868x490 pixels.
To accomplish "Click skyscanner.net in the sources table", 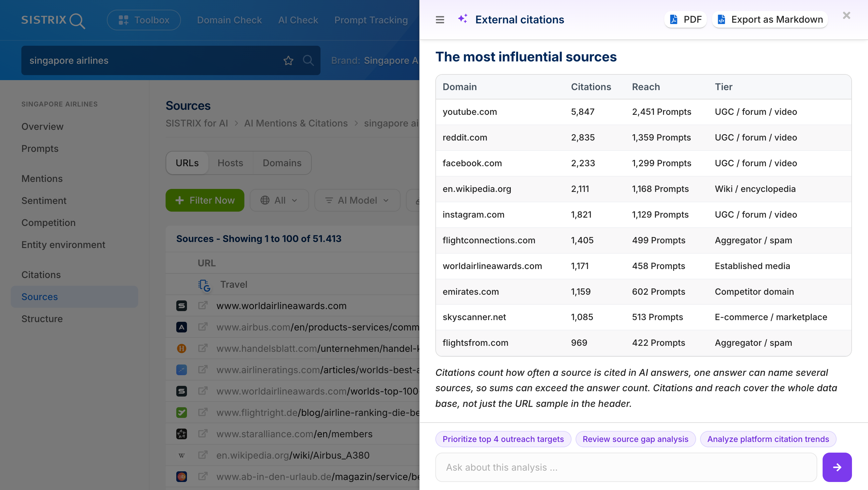I will coord(474,317).
